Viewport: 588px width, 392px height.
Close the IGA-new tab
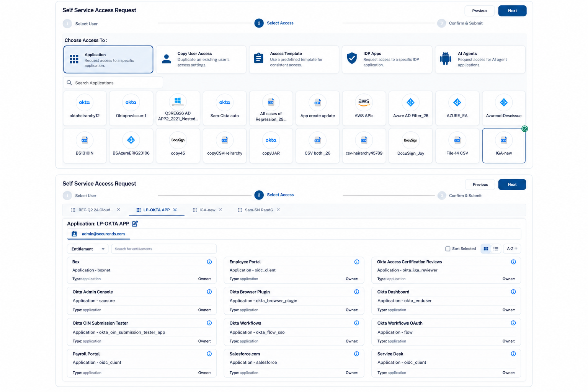pos(220,210)
